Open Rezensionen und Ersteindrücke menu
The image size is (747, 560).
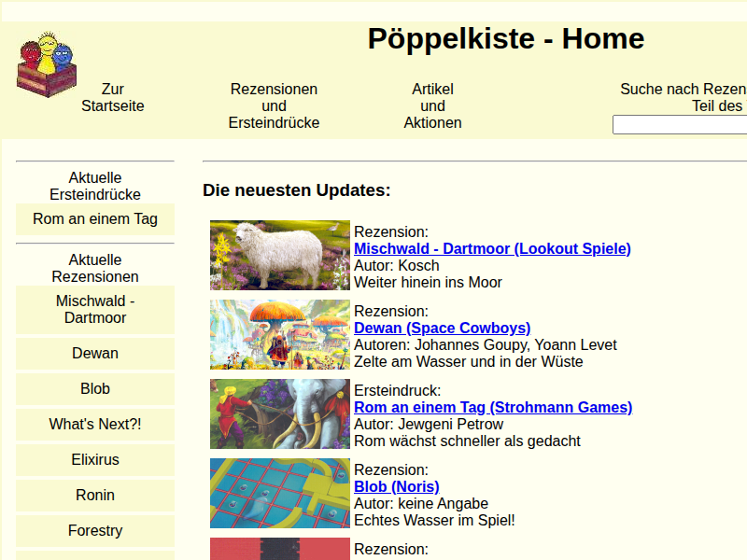point(274,106)
